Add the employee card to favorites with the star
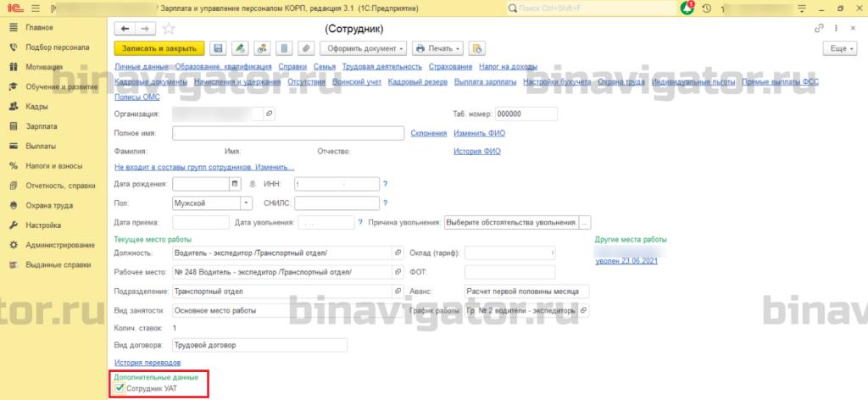 (x=169, y=29)
